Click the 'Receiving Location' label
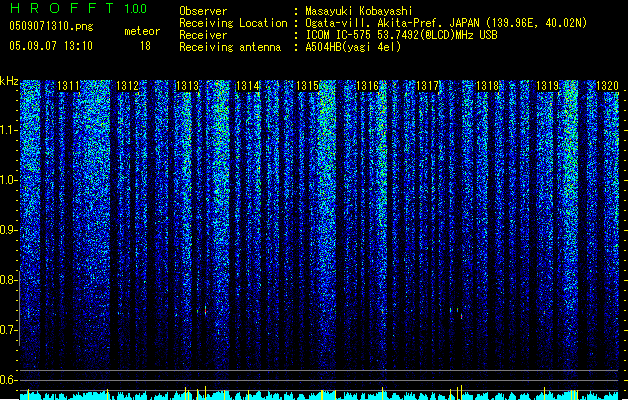The height and width of the screenshot is (400, 629). click(233, 23)
